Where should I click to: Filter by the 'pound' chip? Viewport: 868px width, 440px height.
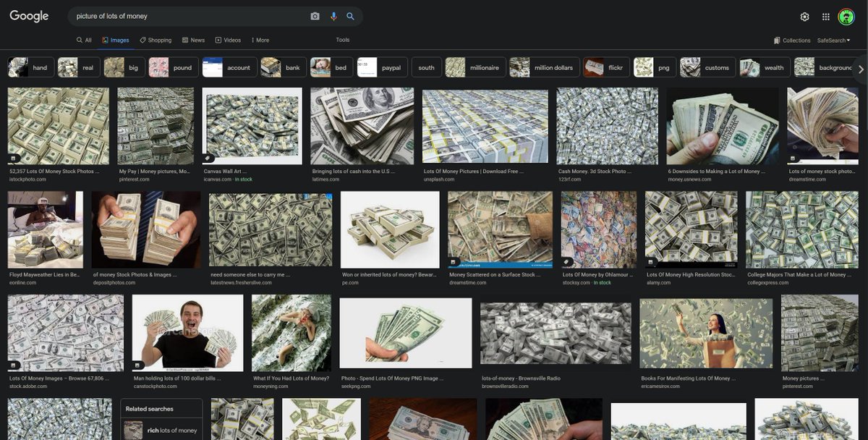[173, 67]
